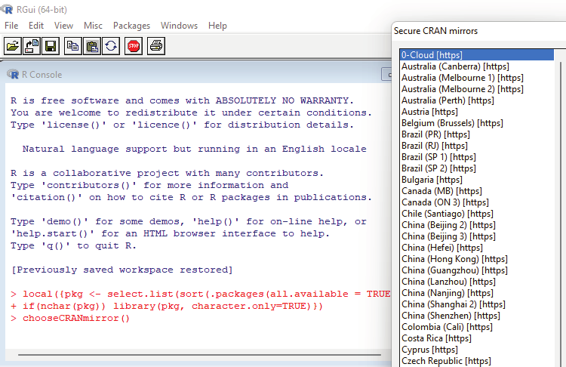Image resolution: width=566 pixels, height=367 pixels.
Task: Click the Save floppy disk icon
Action: 51,46
